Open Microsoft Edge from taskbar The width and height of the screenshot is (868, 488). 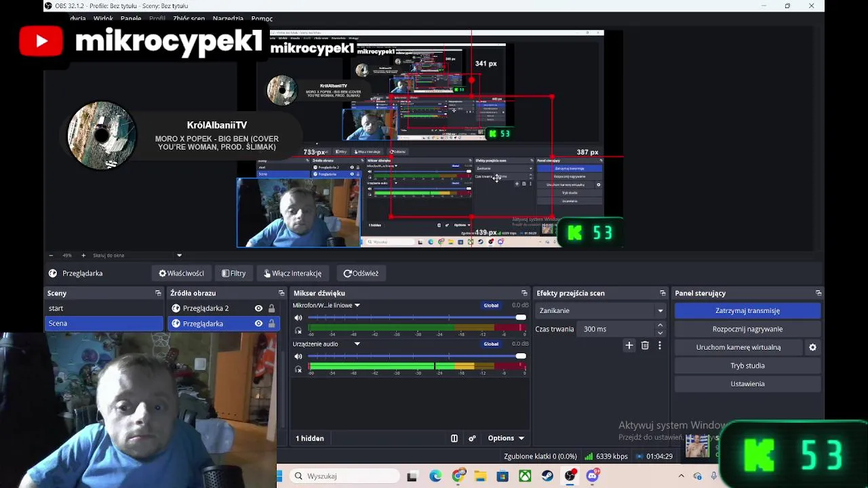435,476
